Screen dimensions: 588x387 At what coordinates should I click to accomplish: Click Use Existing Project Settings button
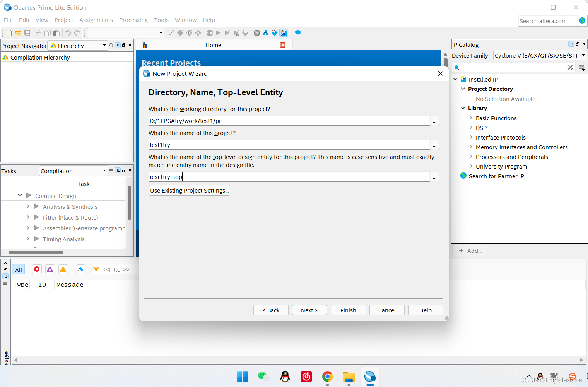tap(190, 190)
